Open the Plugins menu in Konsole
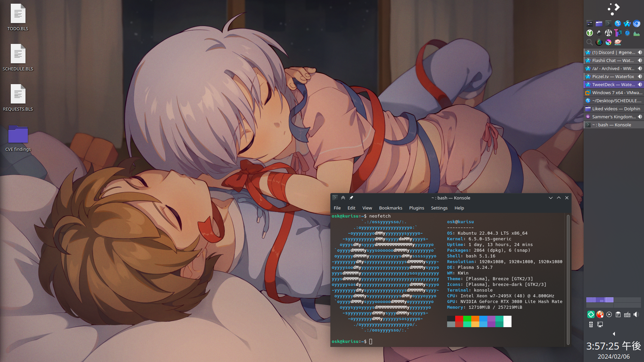This screenshot has width=644, height=362. (417, 208)
